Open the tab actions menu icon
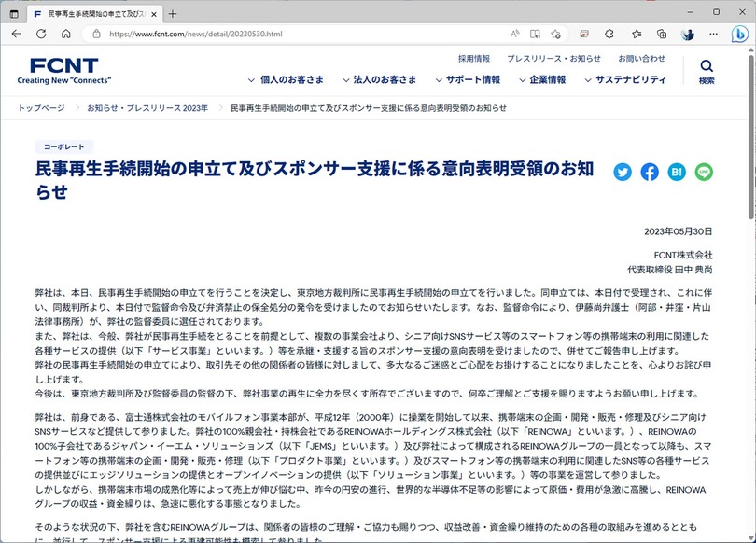This screenshot has height=543, width=756. (14, 14)
